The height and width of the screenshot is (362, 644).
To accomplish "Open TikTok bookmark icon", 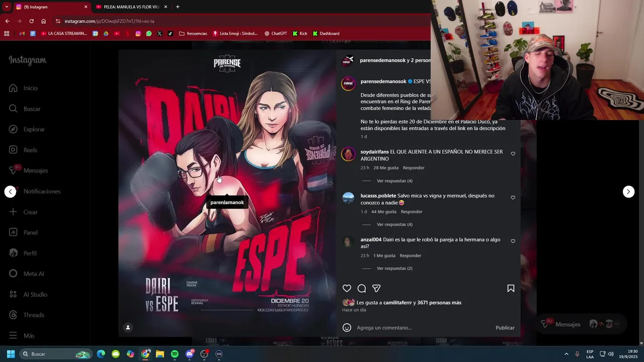I will pos(170,34).
